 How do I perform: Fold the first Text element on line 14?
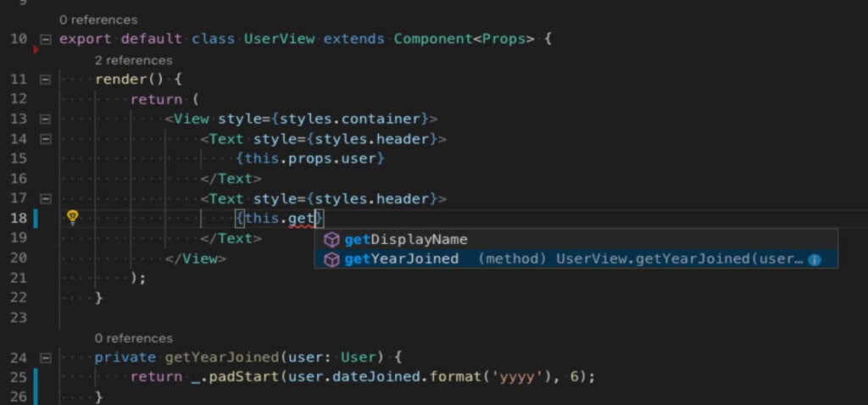click(45, 139)
